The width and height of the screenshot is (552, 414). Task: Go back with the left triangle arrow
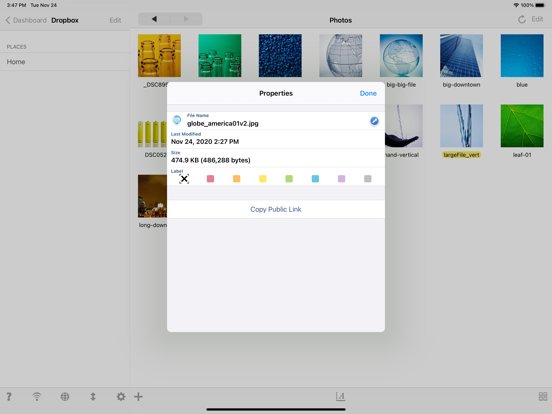(154, 19)
